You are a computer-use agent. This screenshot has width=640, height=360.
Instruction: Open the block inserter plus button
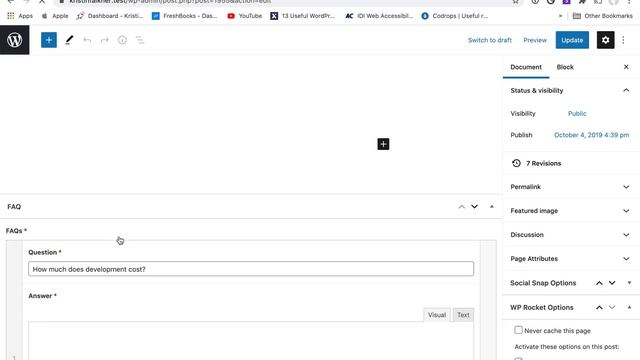49,40
